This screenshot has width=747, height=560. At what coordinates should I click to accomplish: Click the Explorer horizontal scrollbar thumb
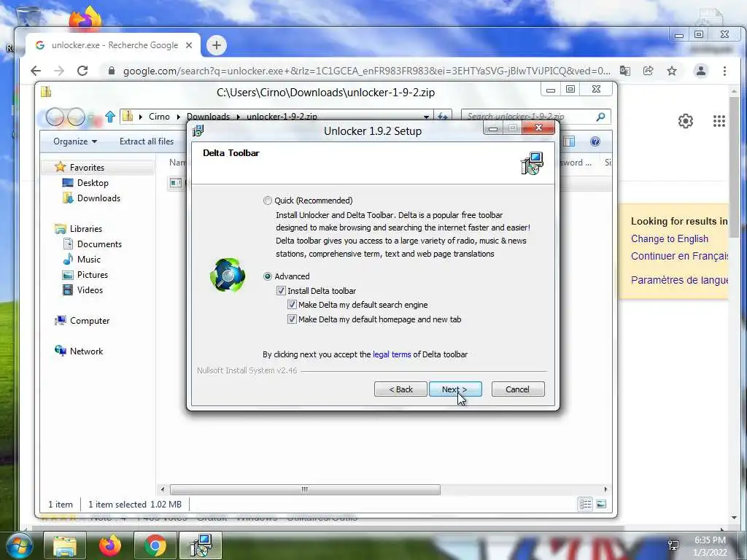click(x=305, y=489)
